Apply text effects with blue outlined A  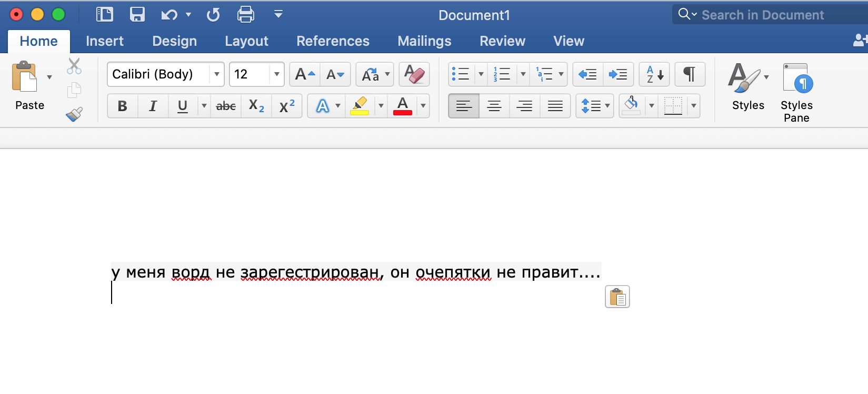pyautogui.click(x=322, y=106)
